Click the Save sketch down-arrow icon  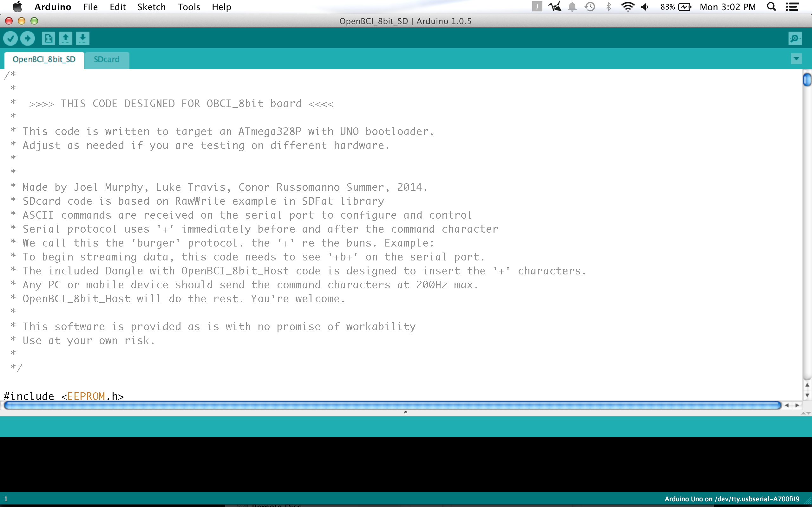(82, 38)
